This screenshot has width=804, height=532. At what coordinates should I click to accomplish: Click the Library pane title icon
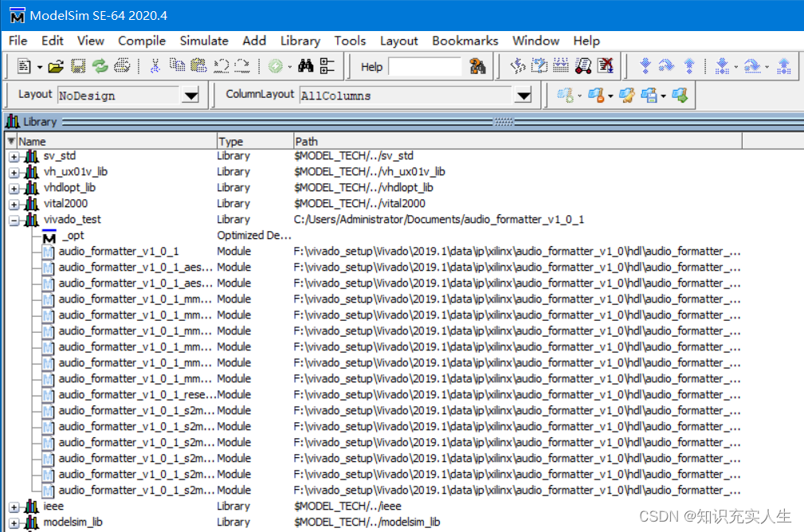point(12,122)
